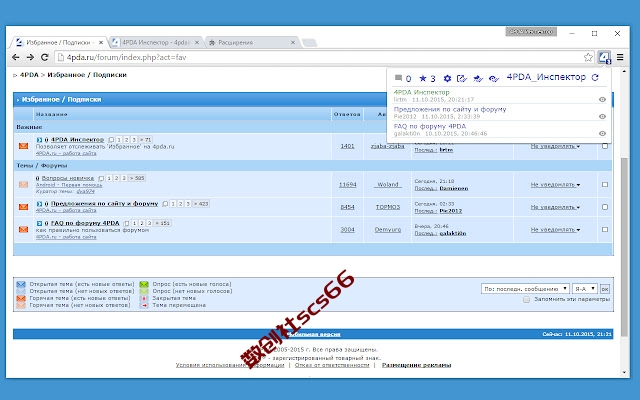Click the green poll legend icon
This screenshot has height=400, width=640.
pyautogui.click(x=144, y=284)
